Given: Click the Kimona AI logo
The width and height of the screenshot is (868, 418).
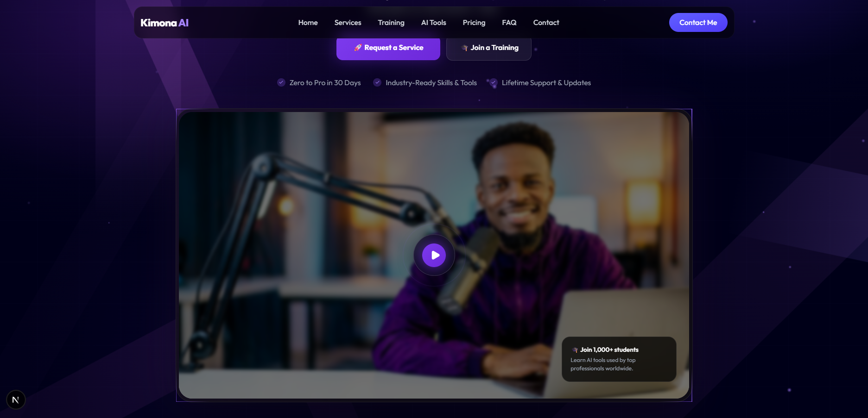Looking at the screenshot, I should pos(164,23).
